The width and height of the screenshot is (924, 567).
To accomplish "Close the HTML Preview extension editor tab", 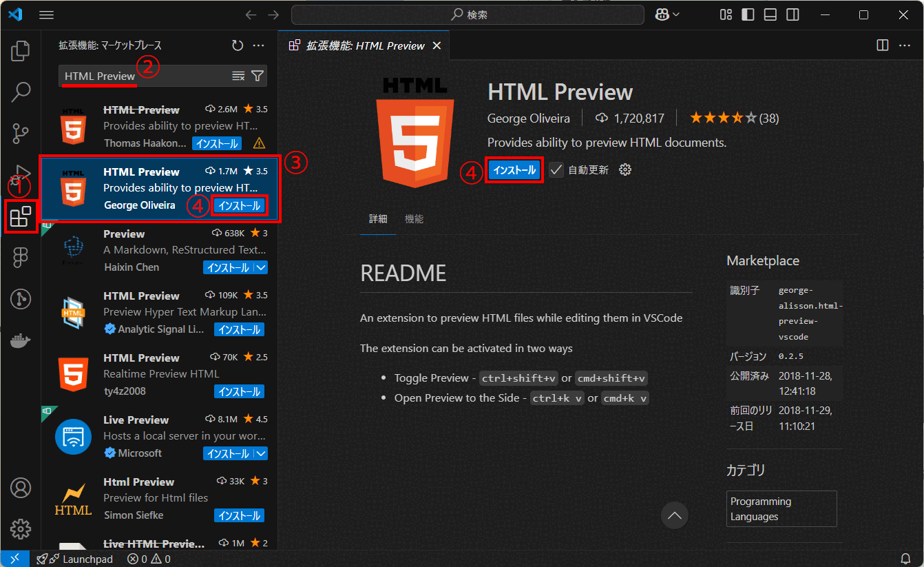I will tap(437, 45).
